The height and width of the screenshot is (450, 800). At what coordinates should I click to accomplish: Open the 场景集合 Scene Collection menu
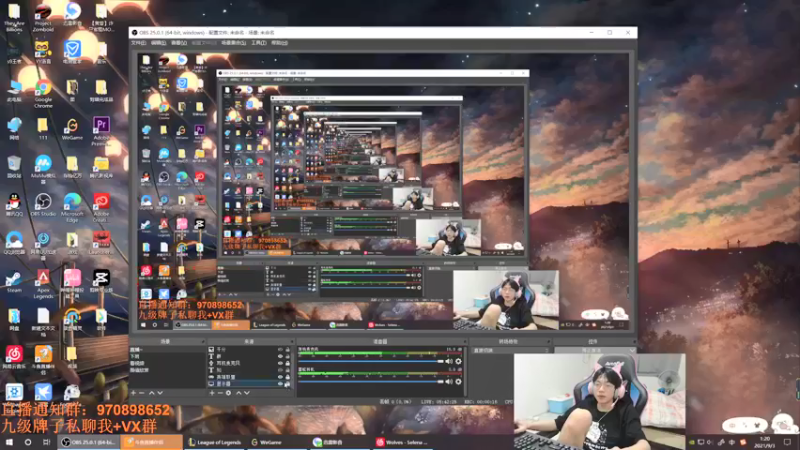pos(234,43)
